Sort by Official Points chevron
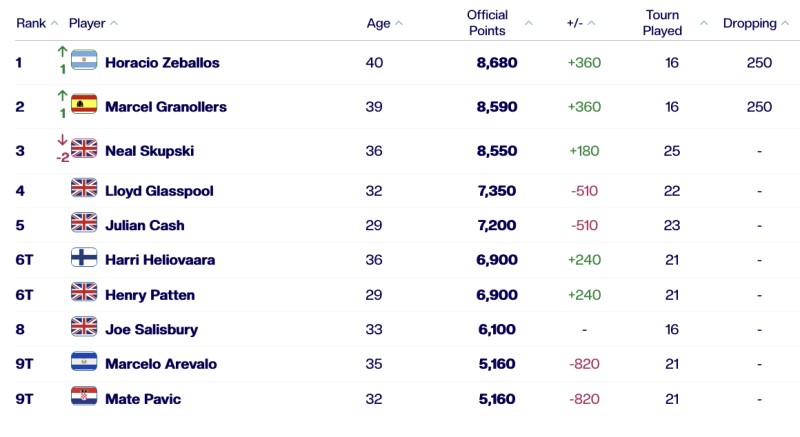Image resolution: width=800 pixels, height=437 pixels. click(529, 23)
